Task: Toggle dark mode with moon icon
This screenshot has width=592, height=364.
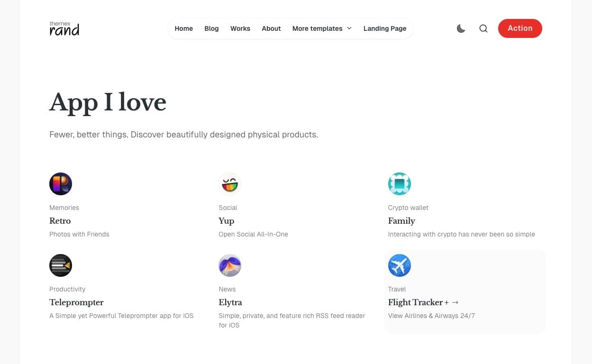Action: click(461, 28)
